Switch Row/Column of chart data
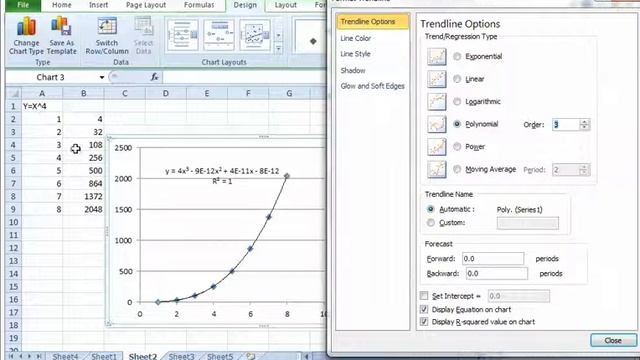 [107, 36]
